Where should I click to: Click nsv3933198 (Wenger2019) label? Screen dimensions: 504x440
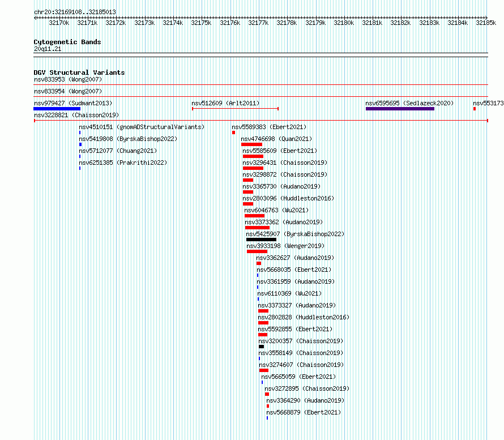[285, 246]
